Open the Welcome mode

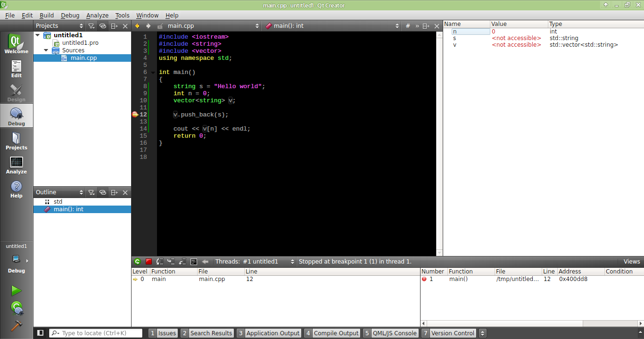pos(17,44)
